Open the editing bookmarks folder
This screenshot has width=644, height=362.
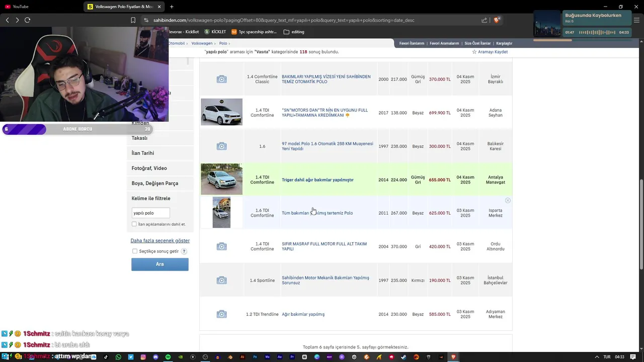point(294,32)
